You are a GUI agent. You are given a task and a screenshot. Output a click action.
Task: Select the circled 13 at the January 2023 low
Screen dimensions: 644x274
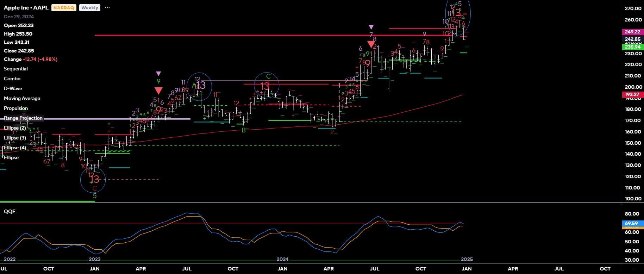(x=94, y=180)
